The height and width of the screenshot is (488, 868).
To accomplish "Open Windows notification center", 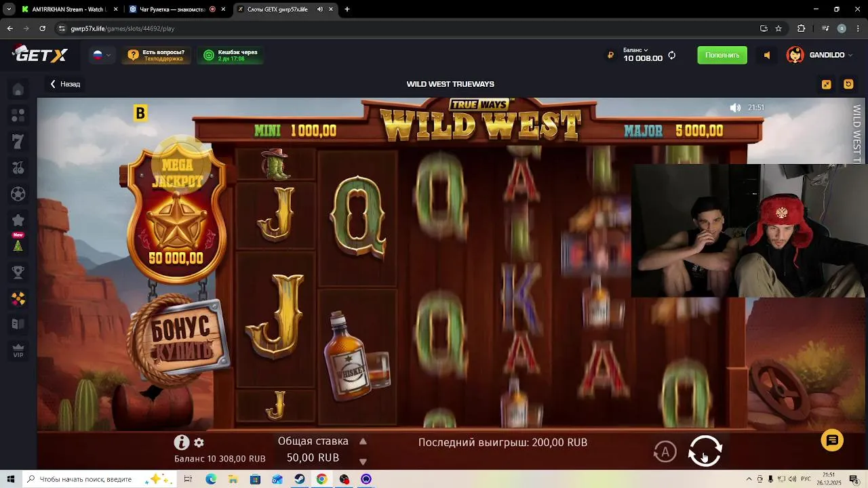I will point(854,479).
